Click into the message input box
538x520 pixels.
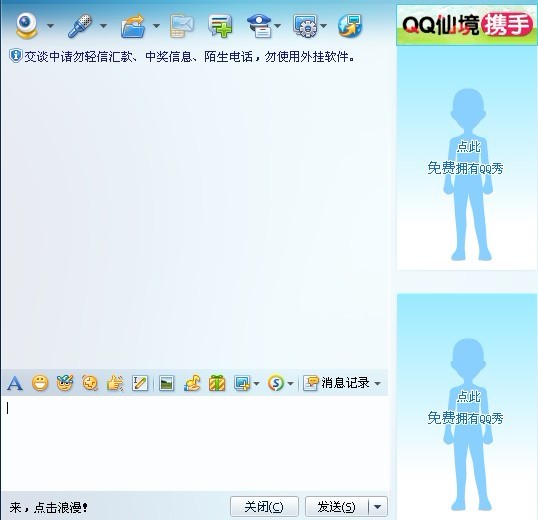tap(195, 443)
